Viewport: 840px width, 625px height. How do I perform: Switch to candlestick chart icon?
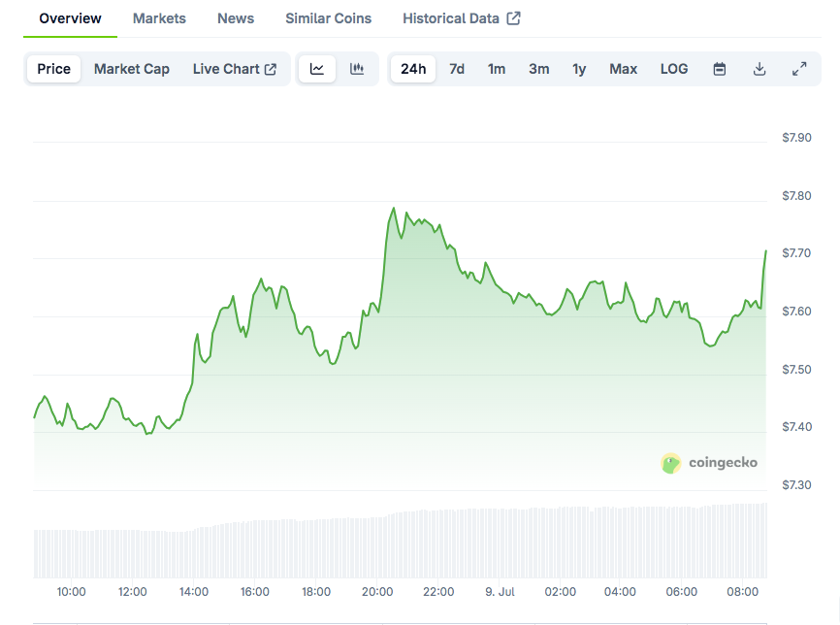[357, 69]
